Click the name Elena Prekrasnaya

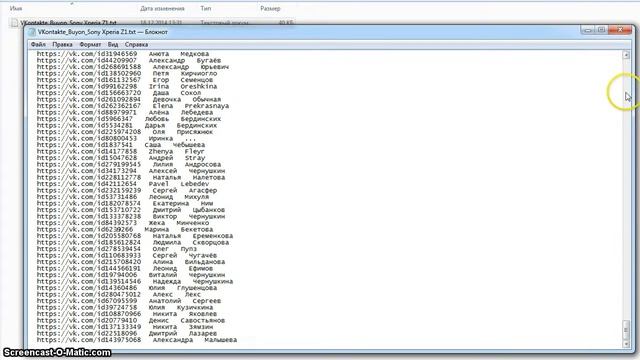pos(191,106)
